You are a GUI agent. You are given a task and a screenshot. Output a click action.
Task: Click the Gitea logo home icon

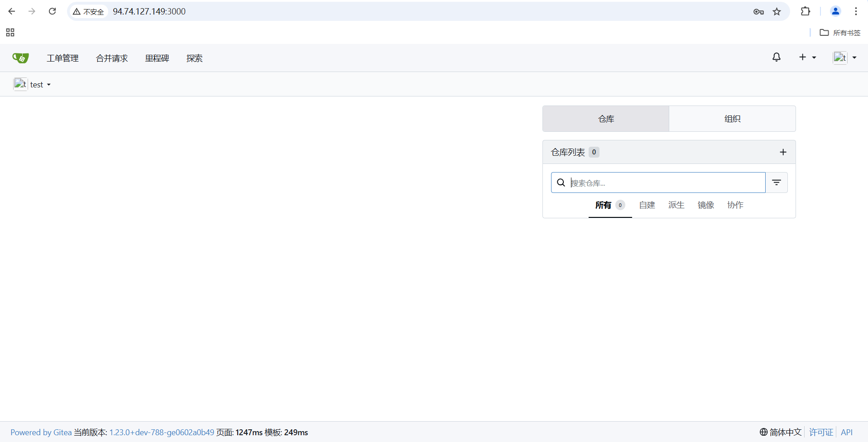[x=20, y=58]
